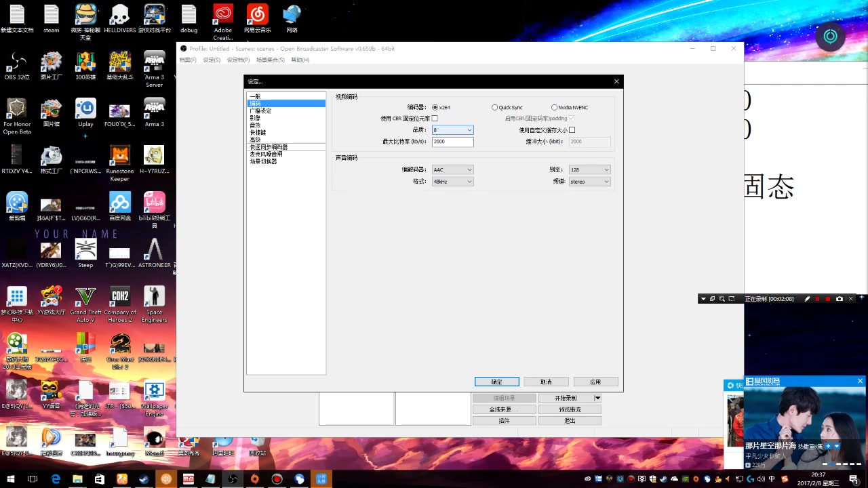
Task: Click the 确定 button in settings dialog
Action: (496, 382)
